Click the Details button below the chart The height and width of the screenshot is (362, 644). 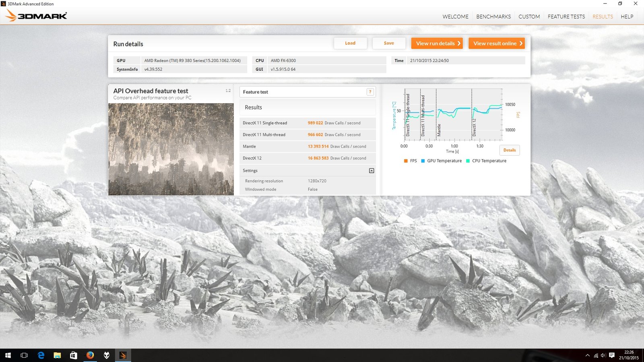tap(510, 150)
